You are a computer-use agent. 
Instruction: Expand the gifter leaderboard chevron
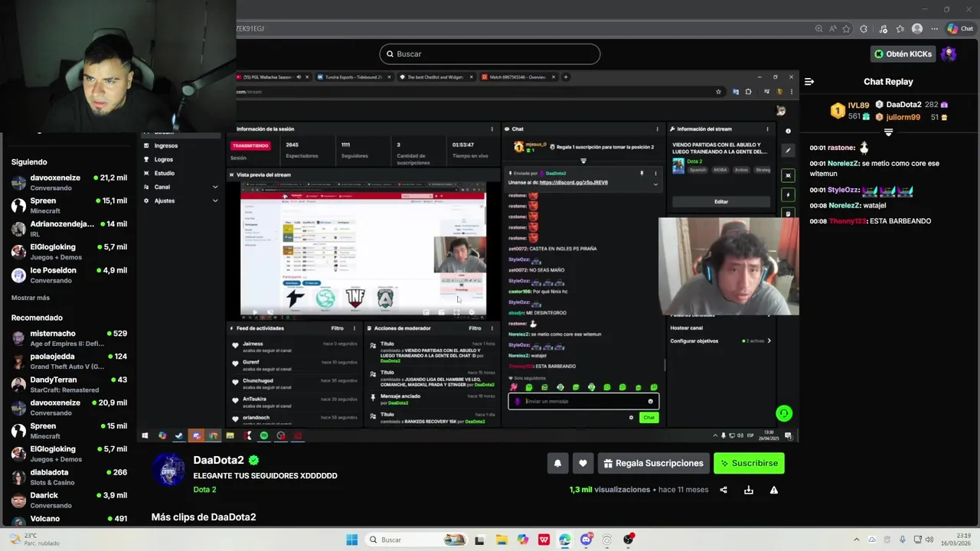888,132
